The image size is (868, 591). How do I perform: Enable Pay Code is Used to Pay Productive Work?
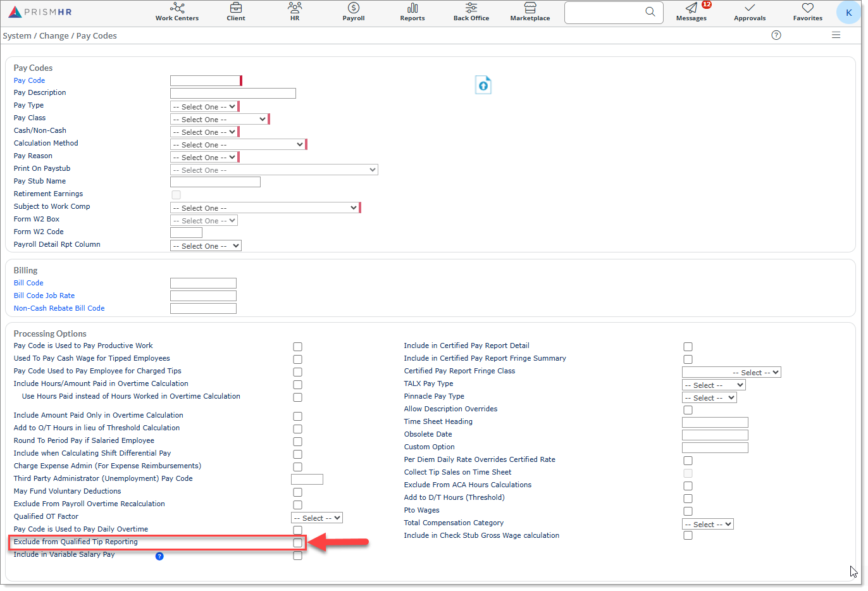point(297,347)
